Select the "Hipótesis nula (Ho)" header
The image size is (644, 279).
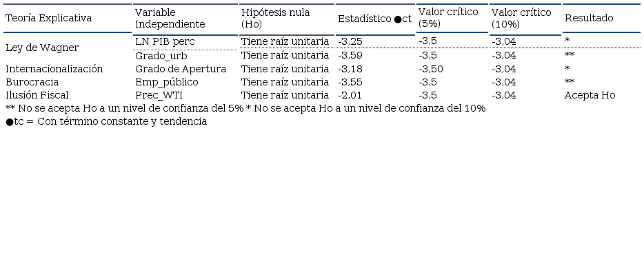pos(275,19)
